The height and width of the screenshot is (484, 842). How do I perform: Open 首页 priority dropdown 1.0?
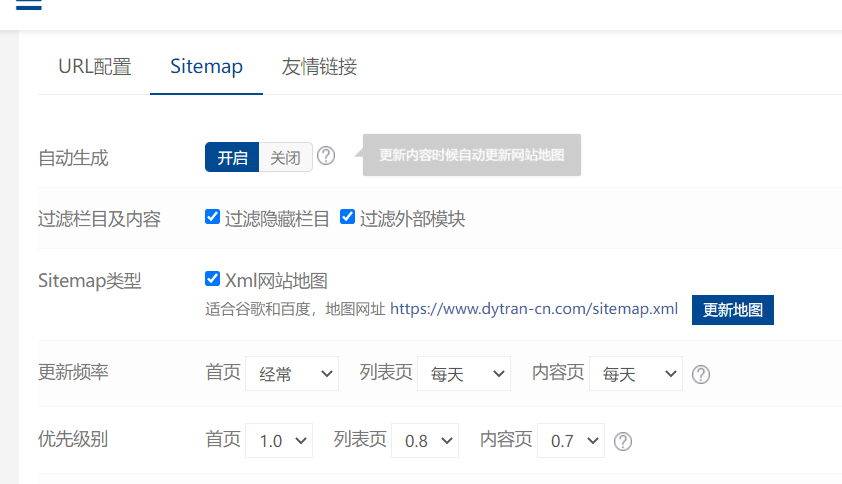[279, 440]
